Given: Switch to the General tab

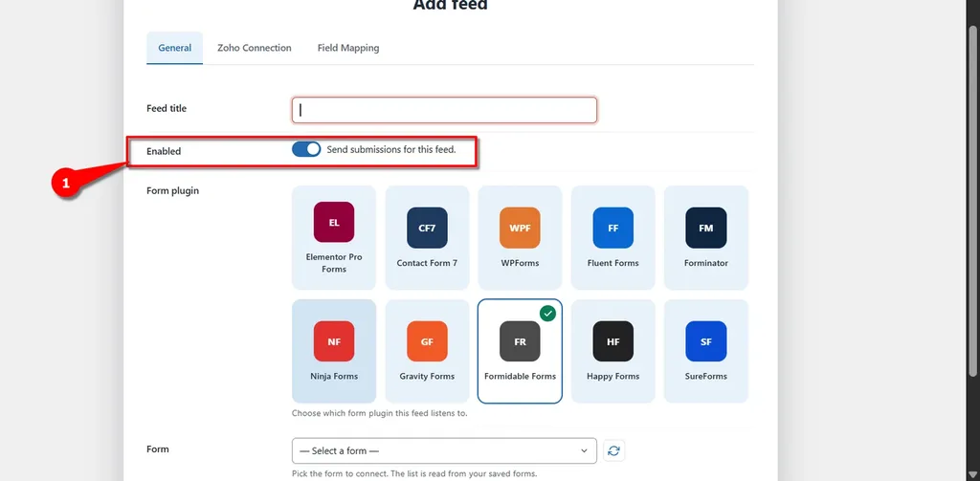Looking at the screenshot, I should point(174,48).
